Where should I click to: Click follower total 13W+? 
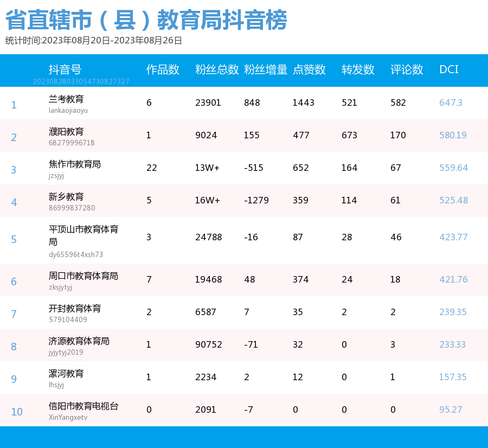[207, 168]
